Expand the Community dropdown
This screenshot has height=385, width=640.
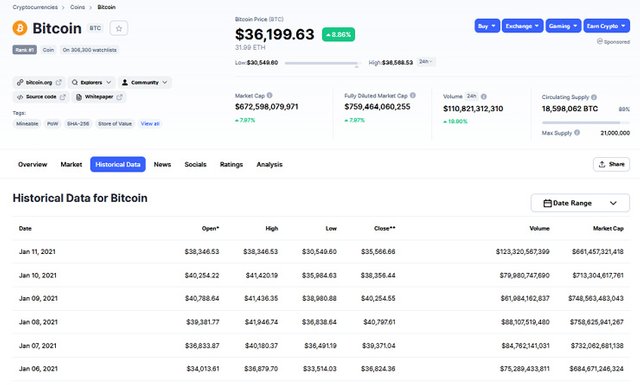[x=145, y=82]
